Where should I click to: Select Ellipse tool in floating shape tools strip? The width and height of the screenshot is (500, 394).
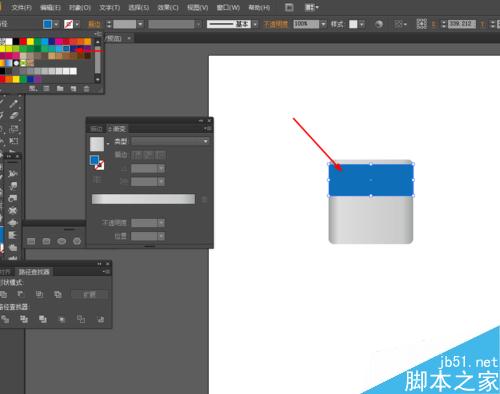(62, 241)
